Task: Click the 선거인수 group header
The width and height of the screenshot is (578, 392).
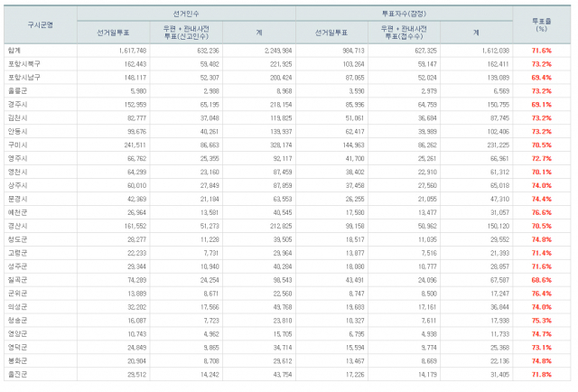Action: coord(186,15)
